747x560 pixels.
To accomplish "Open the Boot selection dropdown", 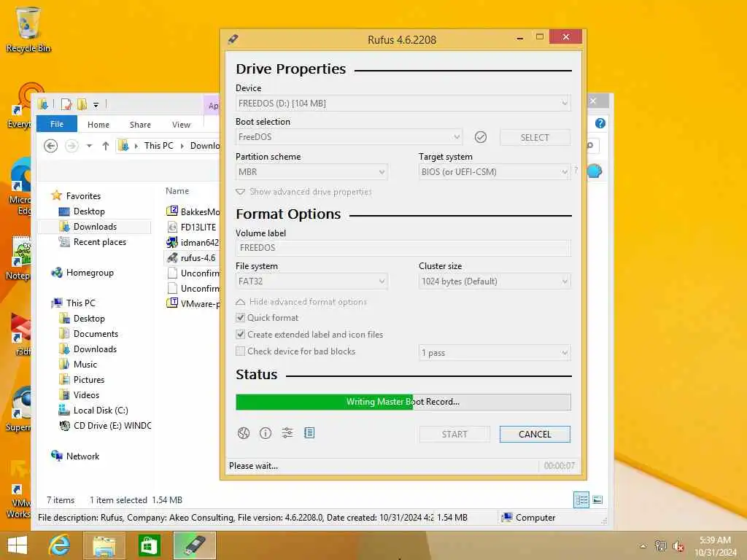I will pyautogui.click(x=349, y=137).
